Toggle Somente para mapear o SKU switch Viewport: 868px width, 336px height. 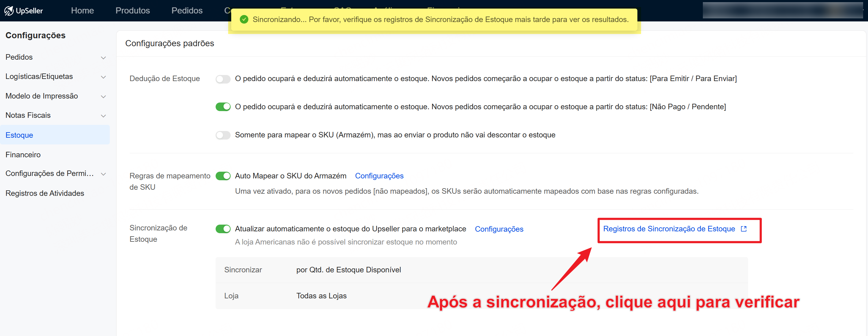(223, 135)
